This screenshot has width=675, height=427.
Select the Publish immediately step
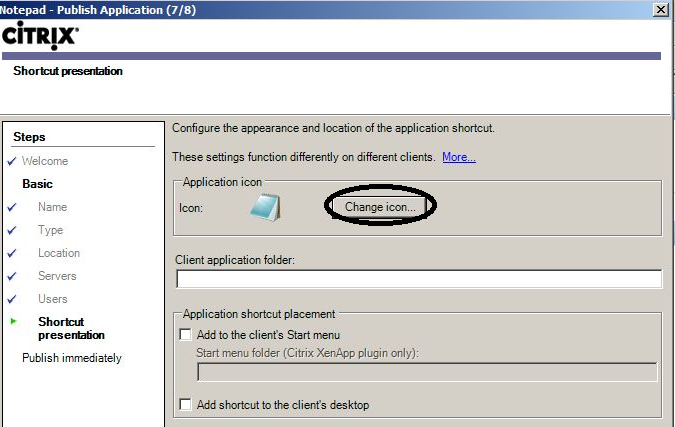pyautogui.click(x=72, y=358)
